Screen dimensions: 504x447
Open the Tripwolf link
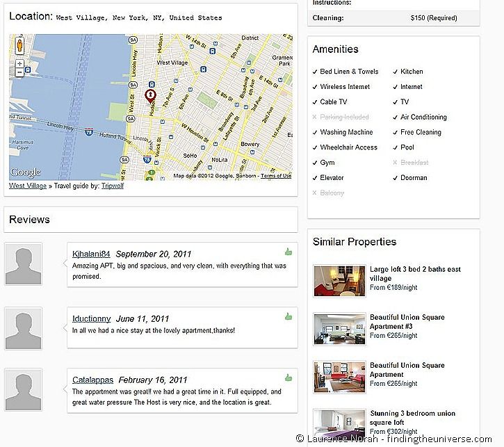[x=113, y=186]
